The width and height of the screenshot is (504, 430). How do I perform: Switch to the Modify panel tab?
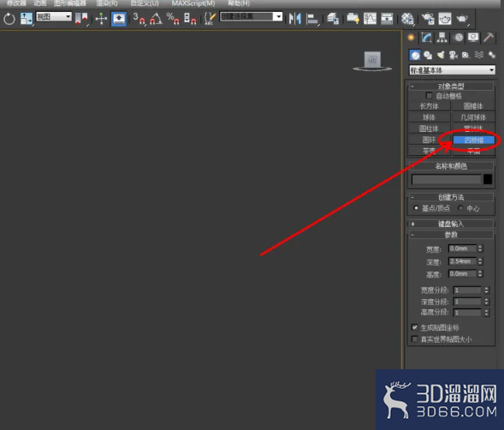click(426, 38)
